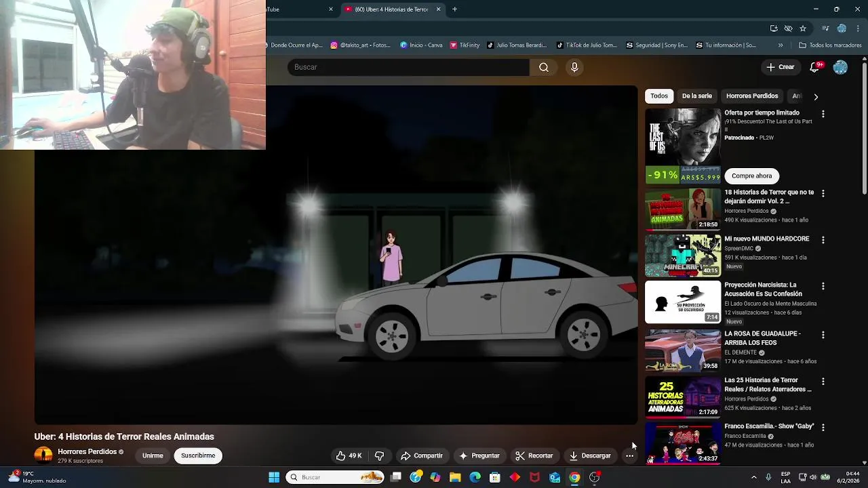Open options for '18 Historias de Terror' video
This screenshot has height=488, width=868.
pyautogui.click(x=823, y=193)
